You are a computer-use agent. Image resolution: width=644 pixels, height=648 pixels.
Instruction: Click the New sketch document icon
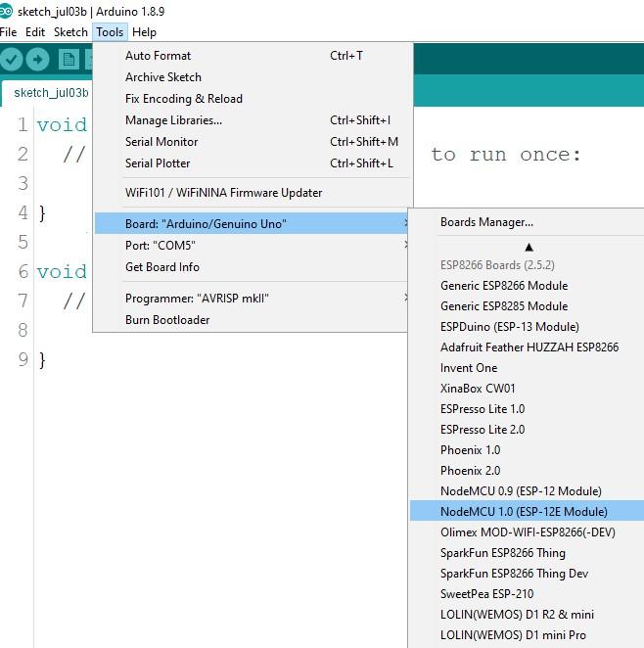click(69, 60)
